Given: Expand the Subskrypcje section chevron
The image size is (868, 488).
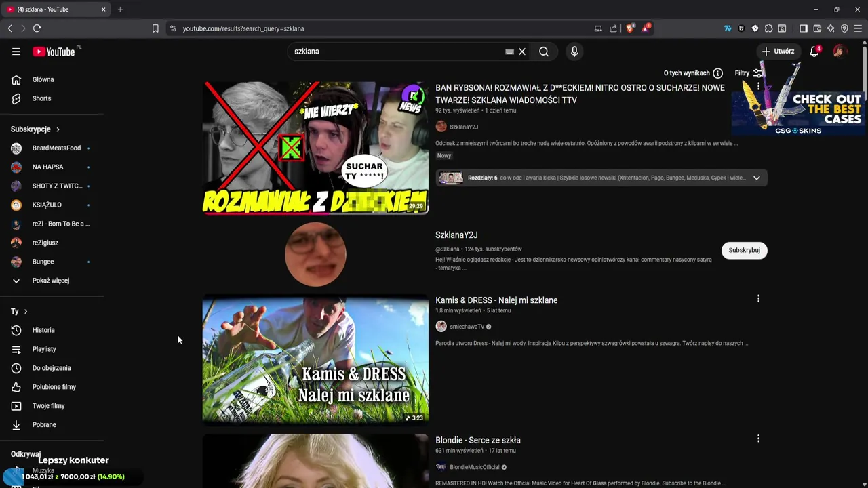Looking at the screenshot, I should coord(58,129).
